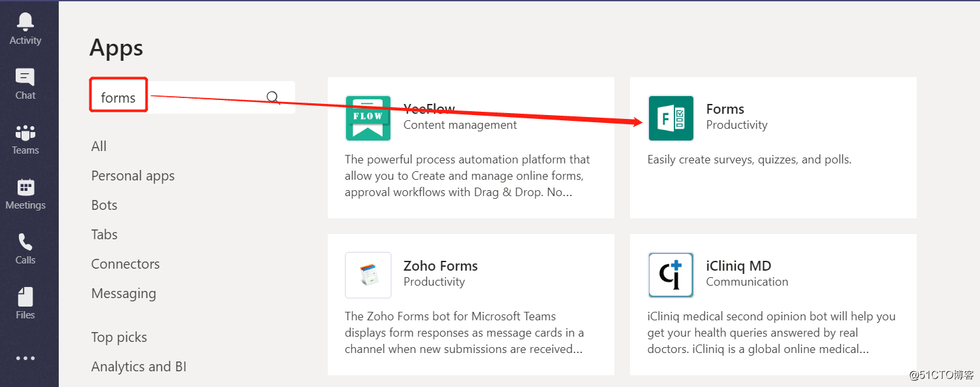The width and height of the screenshot is (980, 387).
Task: Open the Files icon in sidebar
Action: tap(25, 297)
